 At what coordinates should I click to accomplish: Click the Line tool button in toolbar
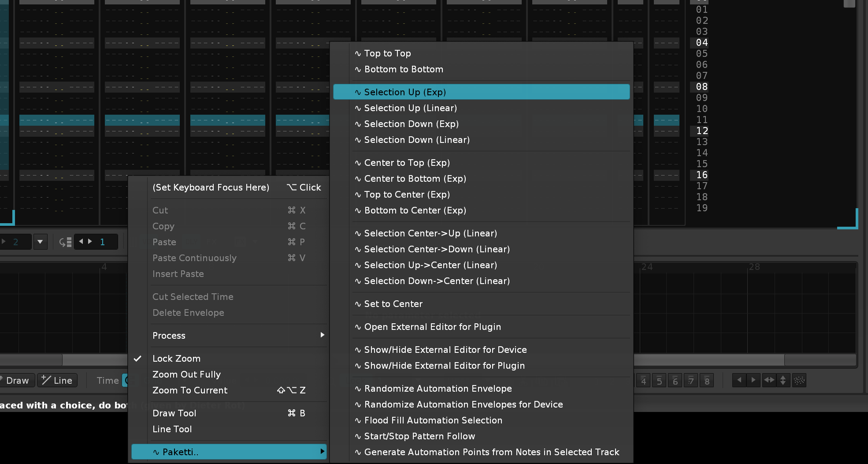tap(57, 380)
